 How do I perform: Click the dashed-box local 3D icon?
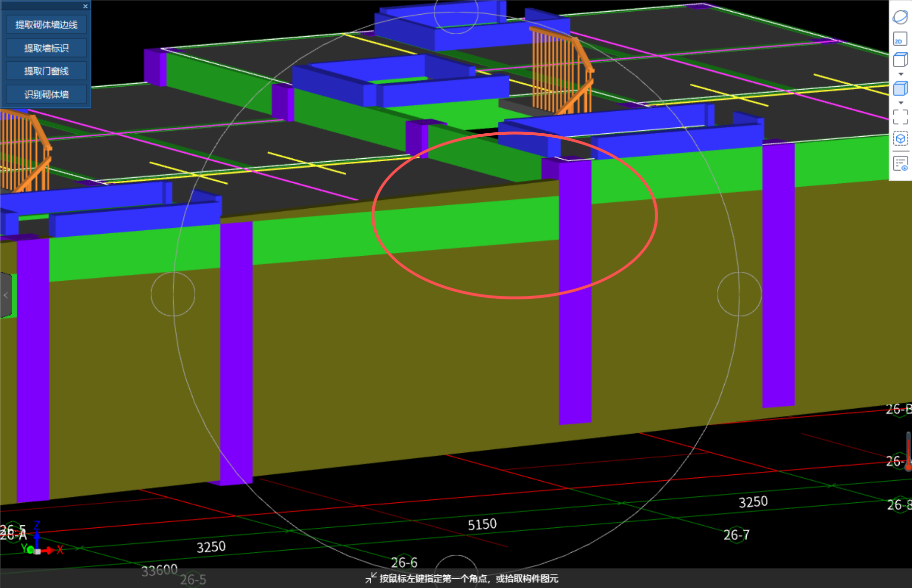(900, 139)
